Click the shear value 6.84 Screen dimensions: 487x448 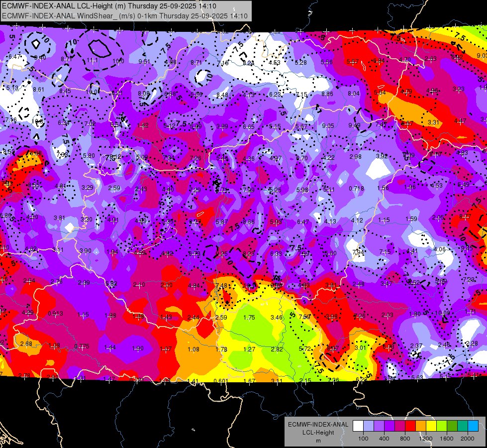pyautogui.click(x=379, y=61)
